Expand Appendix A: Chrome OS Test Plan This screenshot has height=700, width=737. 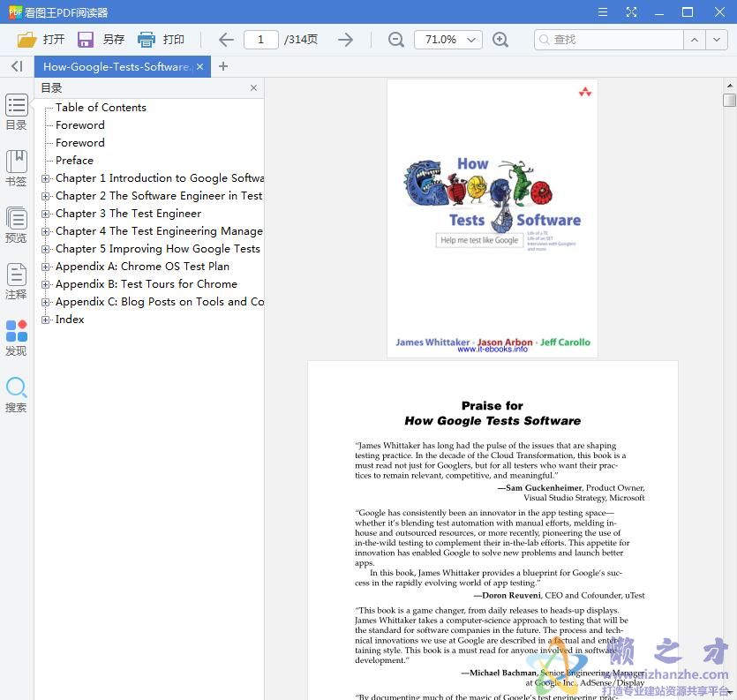pyautogui.click(x=45, y=267)
